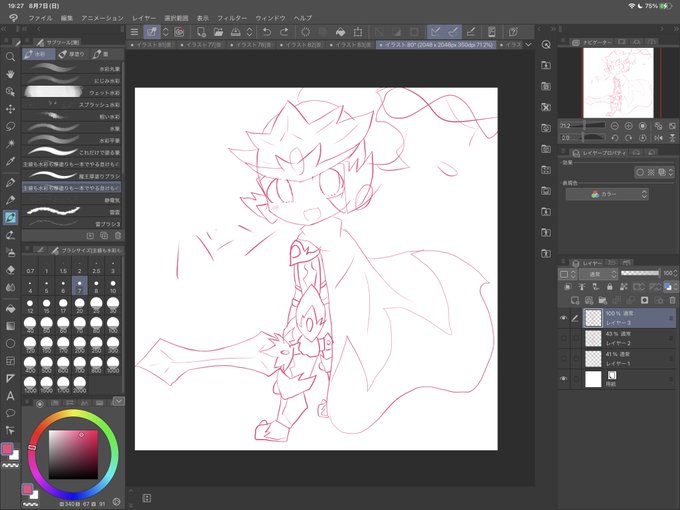Toggle visibility of paper layer 用紙
This screenshot has width=680, height=510.
pyautogui.click(x=563, y=379)
